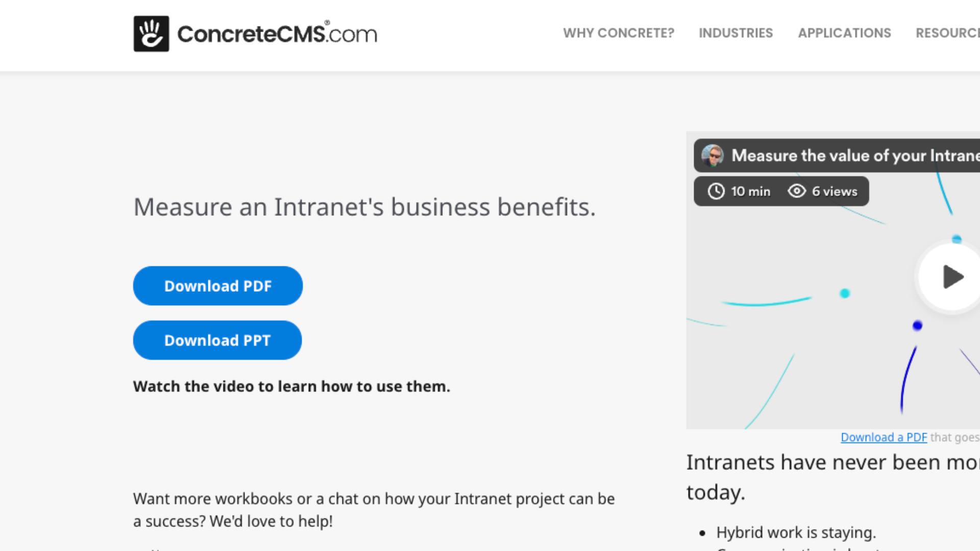Viewport: 980px width, 551px height.
Task: Click the ConcreteCMS hand logo icon
Action: point(151,34)
